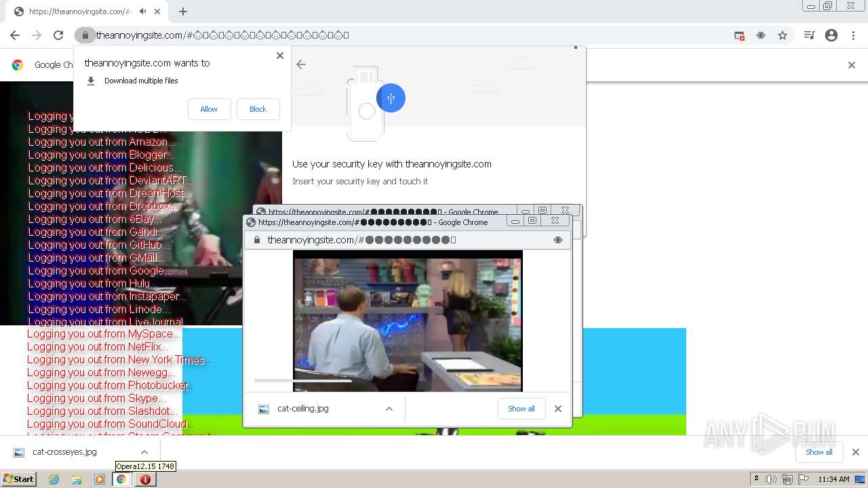
Task: Mute the tab via the speaker icon
Action: pos(142,12)
